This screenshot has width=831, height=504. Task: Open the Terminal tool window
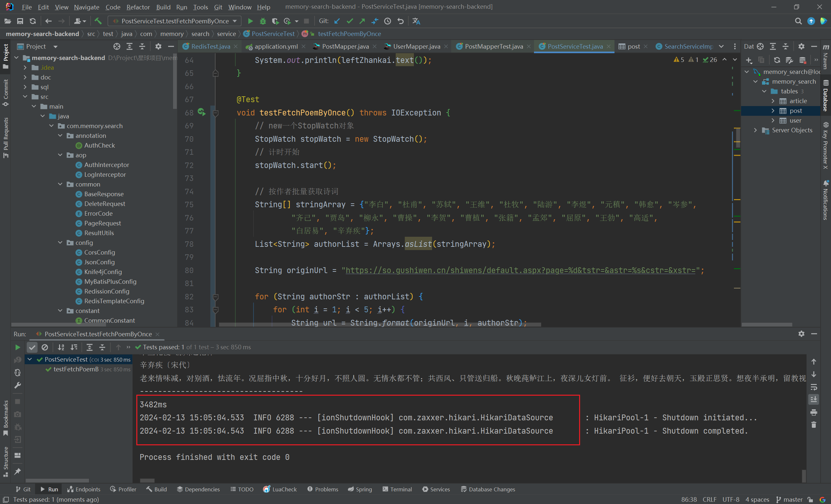click(x=397, y=489)
